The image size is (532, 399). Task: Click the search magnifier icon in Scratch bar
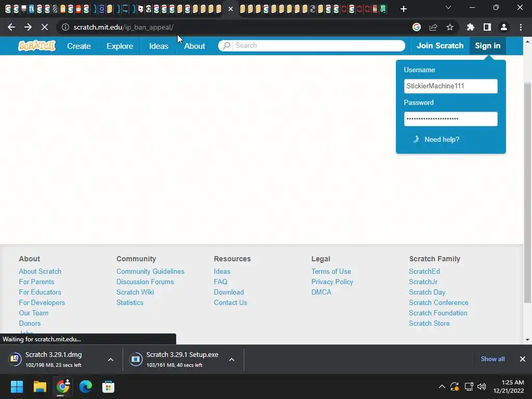(227, 46)
